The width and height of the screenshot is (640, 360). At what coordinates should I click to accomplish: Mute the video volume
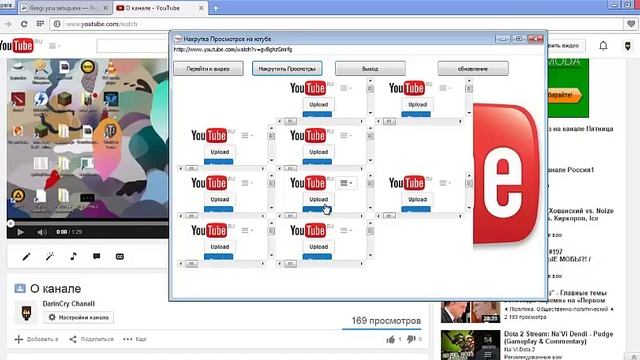(42, 232)
